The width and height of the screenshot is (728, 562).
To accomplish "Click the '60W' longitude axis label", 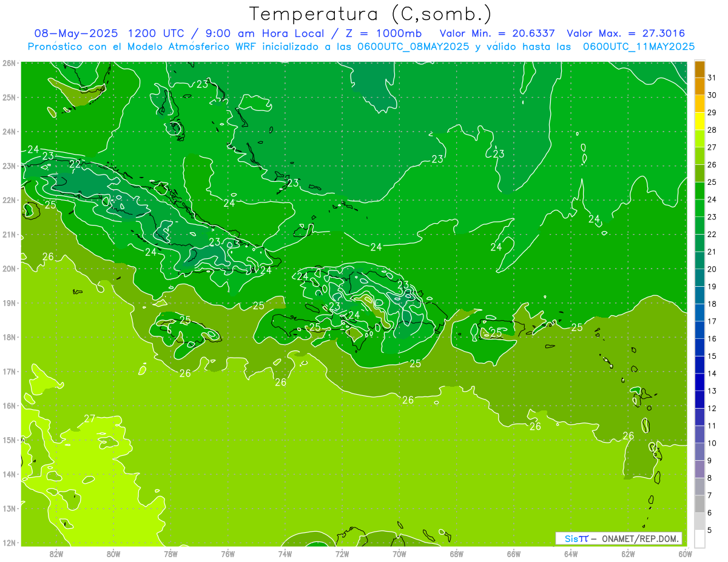I will [686, 554].
